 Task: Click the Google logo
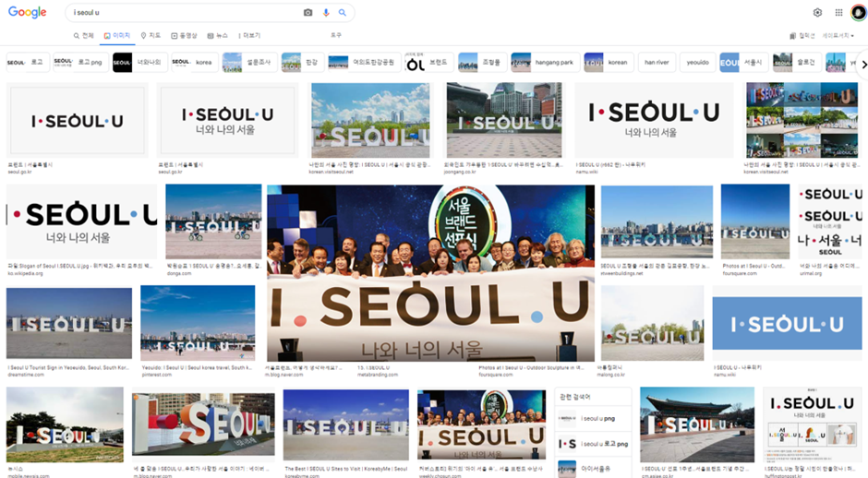pyautogui.click(x=27, y=12)
